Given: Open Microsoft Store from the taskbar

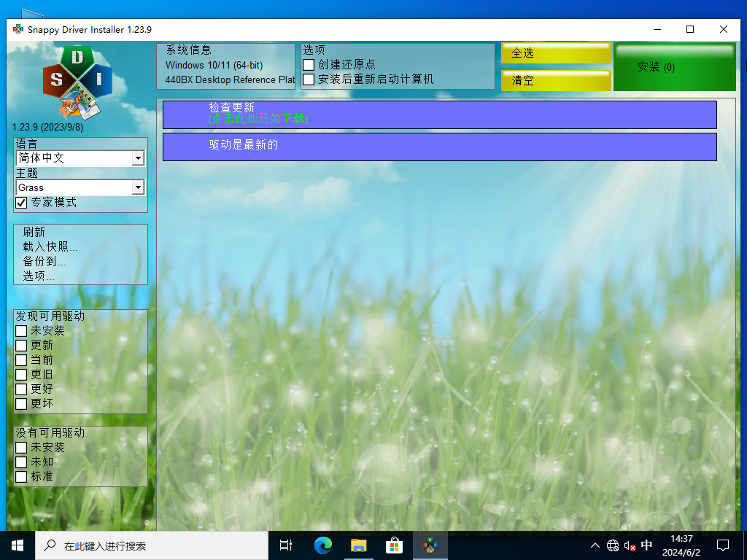Looking at the screenshot, I should click(393, 545).
